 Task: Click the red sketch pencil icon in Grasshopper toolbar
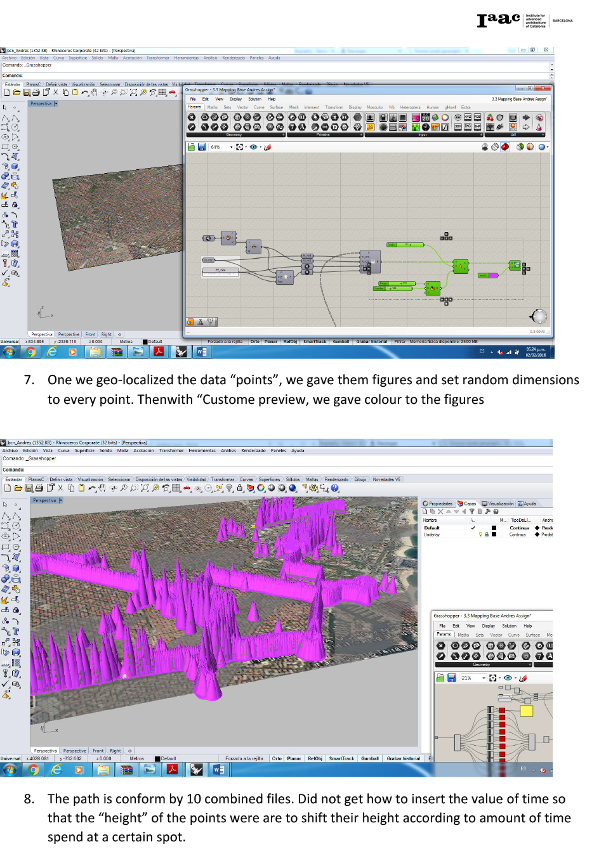[x=267, y=147]
